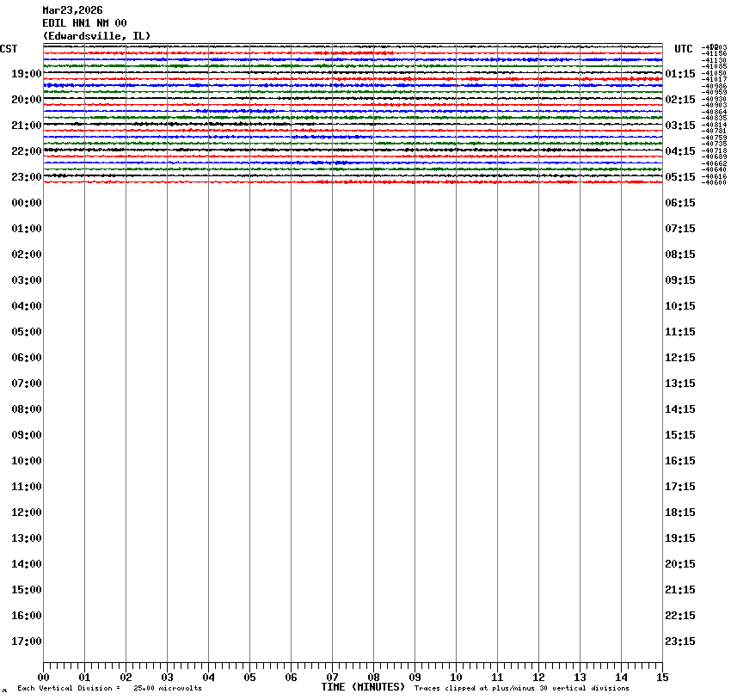Click the Each Vertical Division scale note
731x700 pixels.
pyautogui.click(x=109, y=689)
